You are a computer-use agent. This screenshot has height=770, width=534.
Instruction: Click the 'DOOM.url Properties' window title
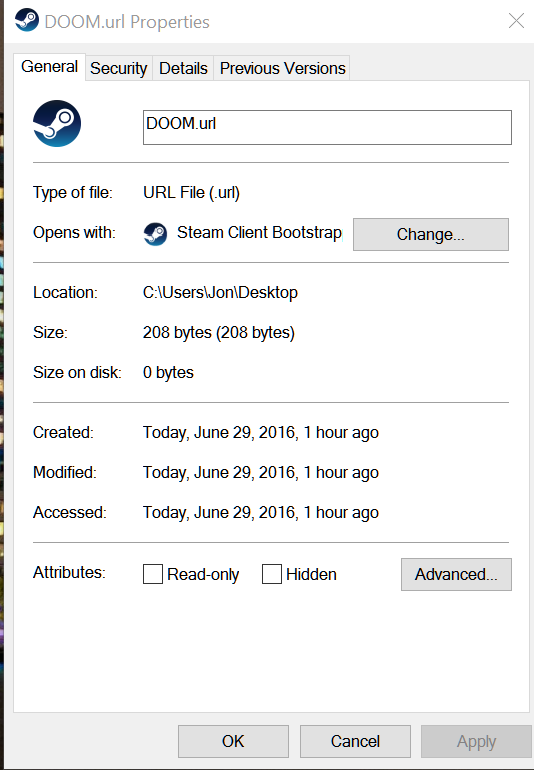(x=127, y=22)
